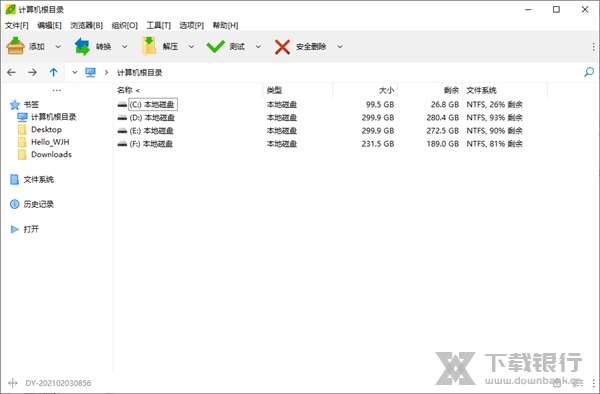Click the 添加 toolbar label
The image size is (600, 394).
point(37,47)
